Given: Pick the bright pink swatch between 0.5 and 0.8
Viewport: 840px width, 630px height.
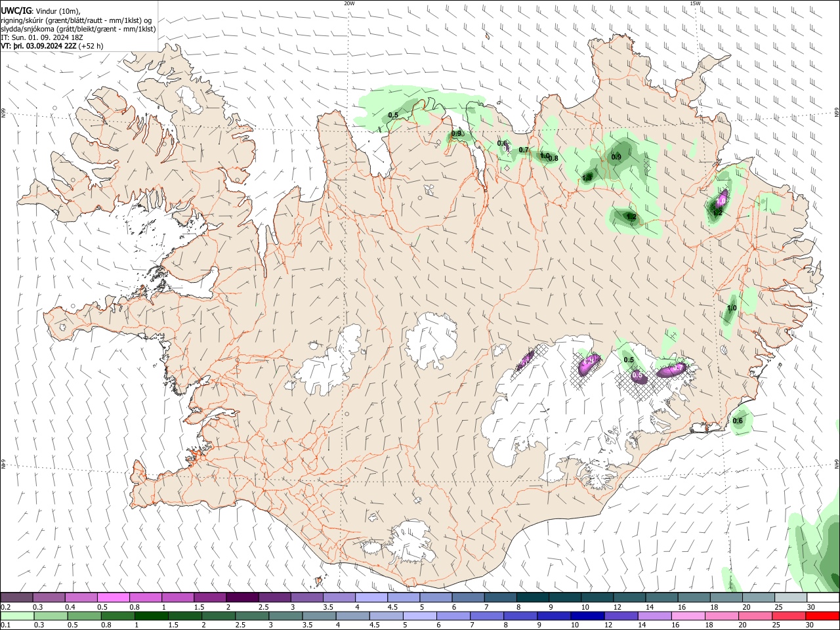Looking at the screenshot, I should coord(113,598).
